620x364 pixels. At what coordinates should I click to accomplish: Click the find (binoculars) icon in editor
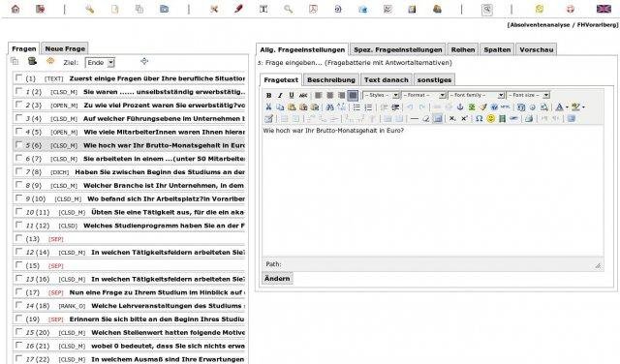[x=329, y=106]
